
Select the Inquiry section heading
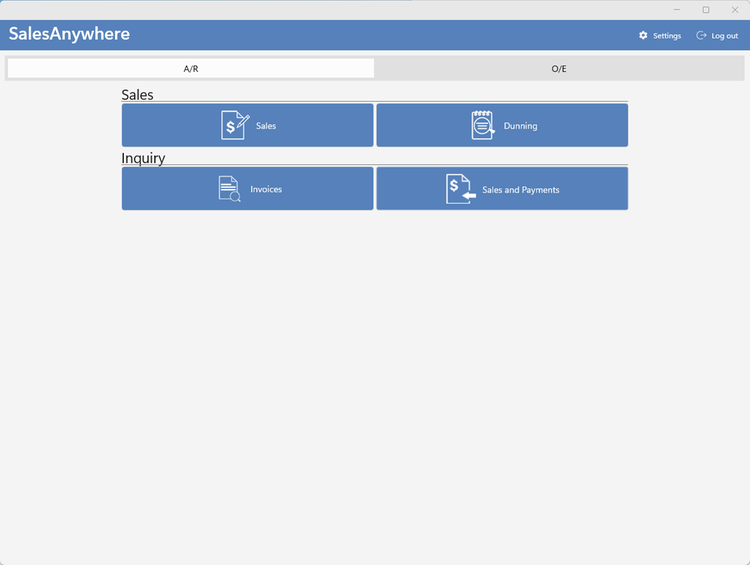pos(143,158)
